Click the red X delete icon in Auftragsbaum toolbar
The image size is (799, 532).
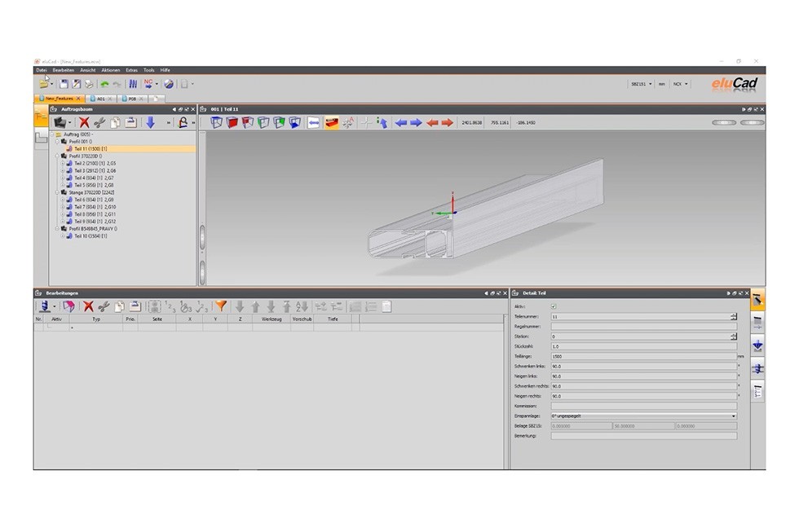pyautogui.click(x=84, y=122)
